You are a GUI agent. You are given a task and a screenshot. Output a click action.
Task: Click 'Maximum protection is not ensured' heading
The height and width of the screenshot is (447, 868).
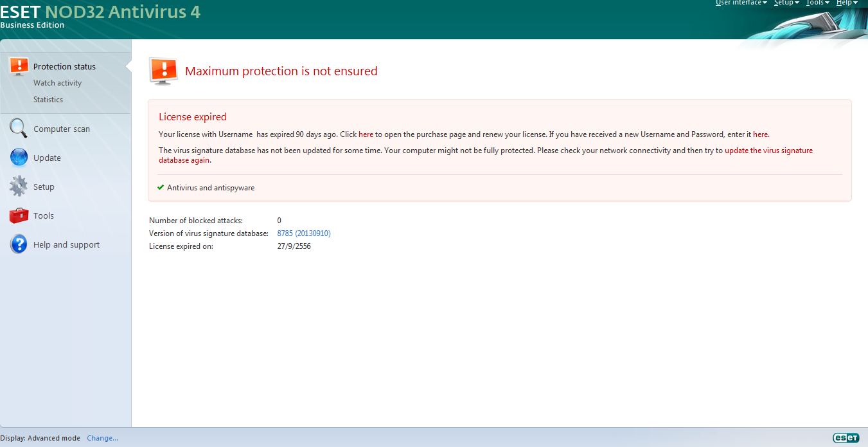pos(281,71)
